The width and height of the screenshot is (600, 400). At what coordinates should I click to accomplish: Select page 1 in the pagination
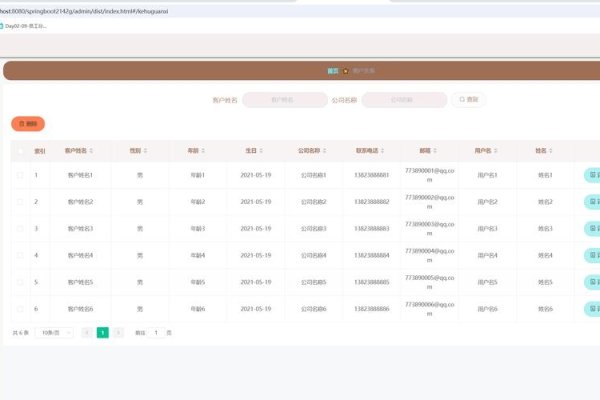[102, 332]
